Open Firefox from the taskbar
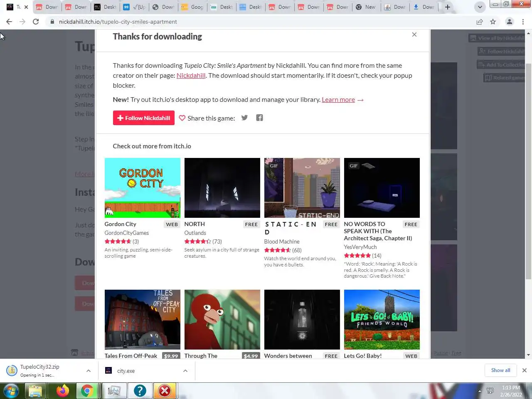The height and width of the screenshot is (399, 532). [x=63, y=391]
